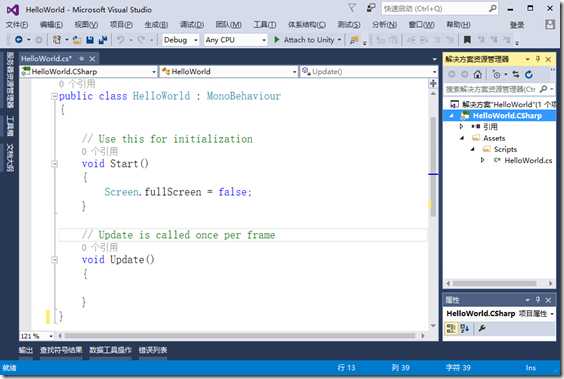Screen dimensions: 564x379
Task: Select HelloWorld.cs in Solution Explorer
Action: point(528,160)
